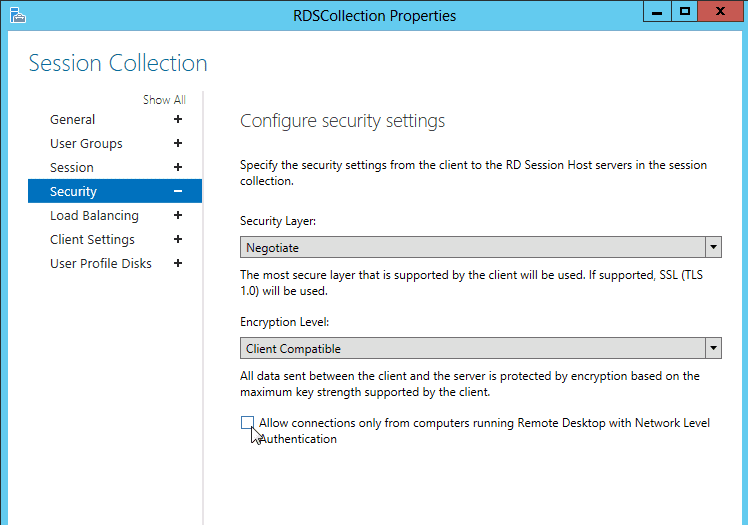The height and width of the screenshot is (525, 748).
Task: Expand the Load Balancing plus icon
Action: (178, 215)
